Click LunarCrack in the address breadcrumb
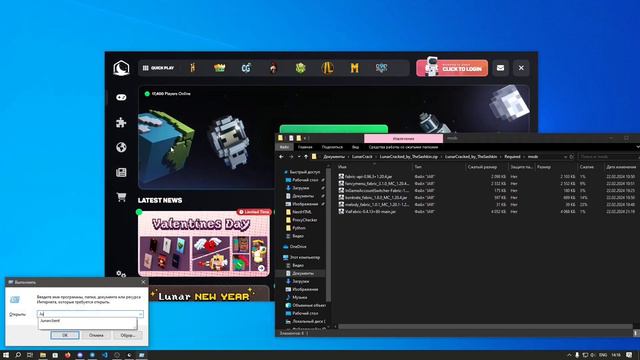640x360 pixels. coord(362,157)
